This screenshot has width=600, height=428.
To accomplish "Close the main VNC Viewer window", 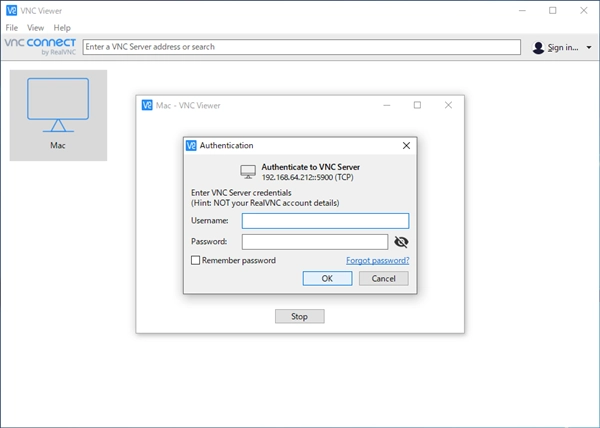I will (x=584, y=11).
